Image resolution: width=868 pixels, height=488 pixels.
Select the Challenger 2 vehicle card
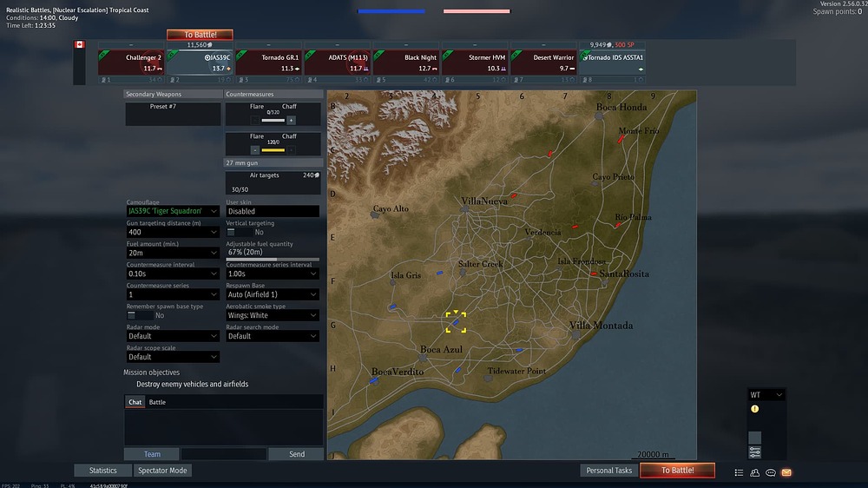[131, 63]
